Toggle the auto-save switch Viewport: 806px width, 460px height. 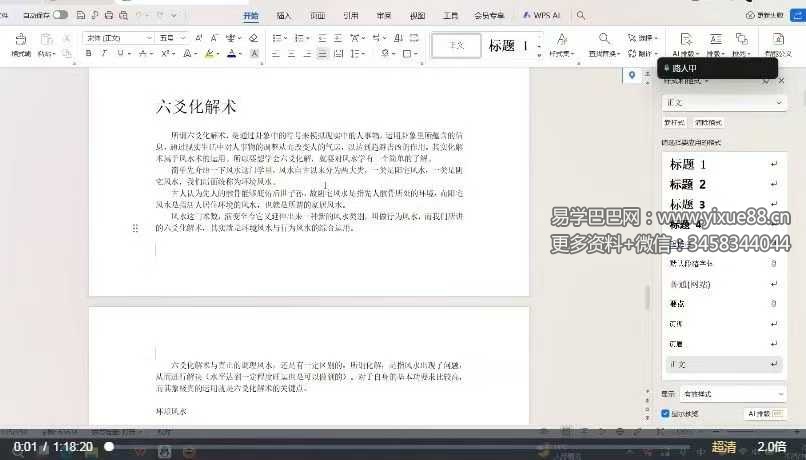(x=60, y=15)
